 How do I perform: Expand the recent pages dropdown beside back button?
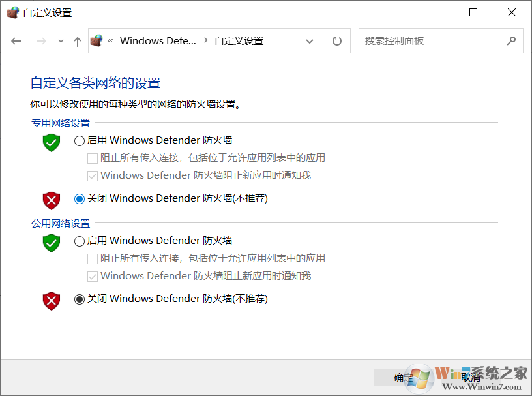click(60, 40)
